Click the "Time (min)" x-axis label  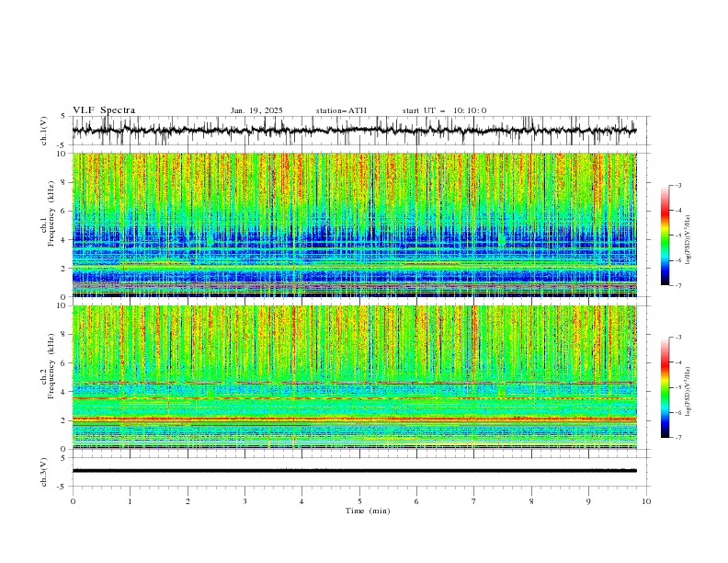pyautogui.click(x=368, y=511)
